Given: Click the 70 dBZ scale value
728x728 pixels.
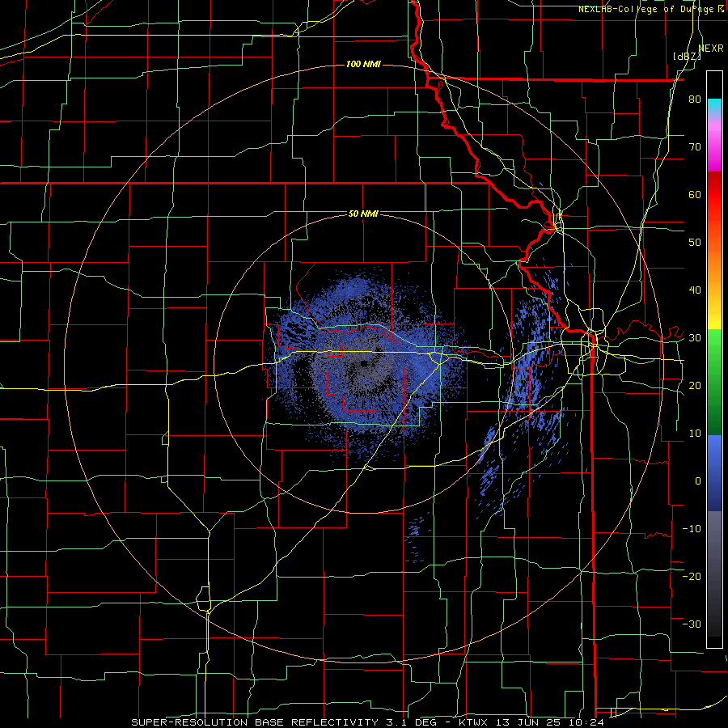Looking at the screenshot, I should click(695, 147).
